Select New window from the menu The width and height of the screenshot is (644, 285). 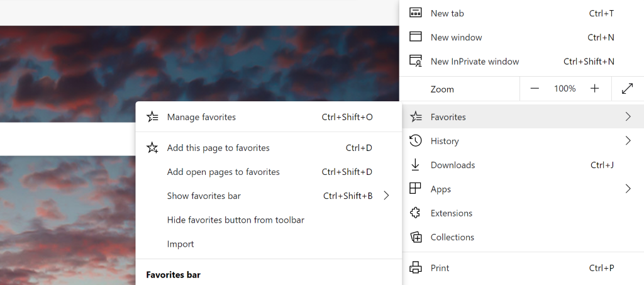[521, 37]
